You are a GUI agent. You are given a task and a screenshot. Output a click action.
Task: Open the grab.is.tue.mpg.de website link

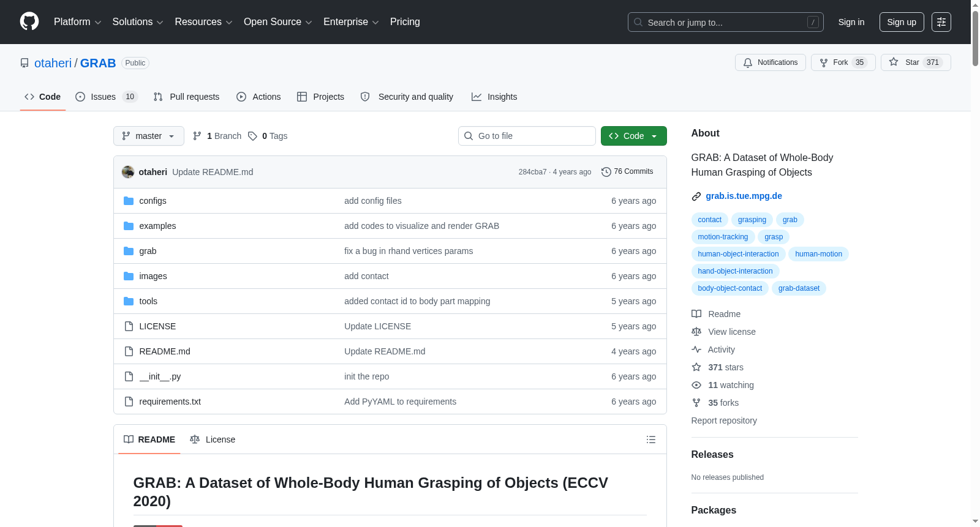pos(744,196)
